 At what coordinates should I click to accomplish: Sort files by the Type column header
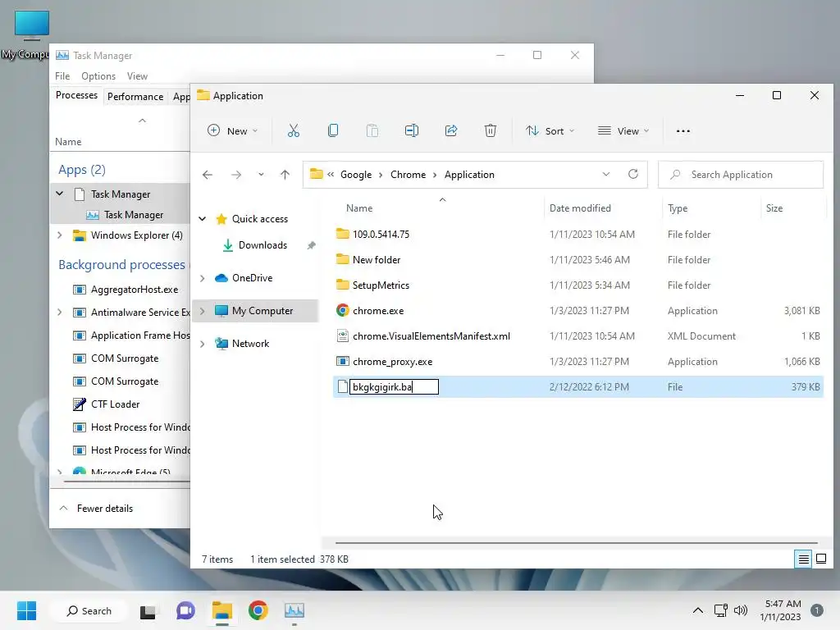click(x=677, y=208)
